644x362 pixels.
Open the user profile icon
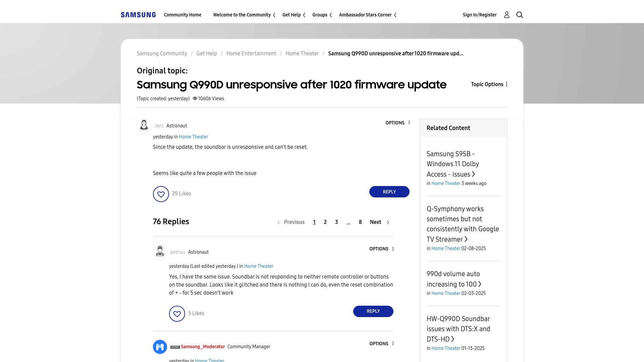click(506, 15)
